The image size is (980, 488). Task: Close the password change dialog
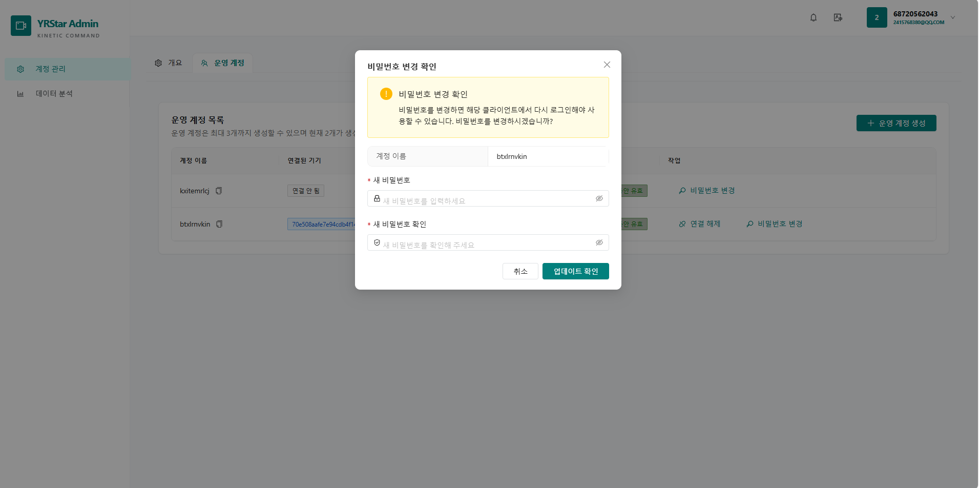point(607,65)
